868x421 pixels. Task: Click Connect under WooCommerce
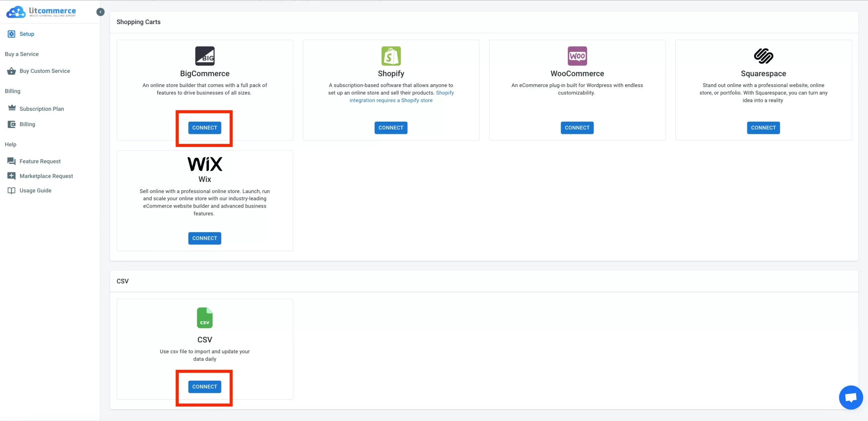pyautogui.click(x=577, y=128)
